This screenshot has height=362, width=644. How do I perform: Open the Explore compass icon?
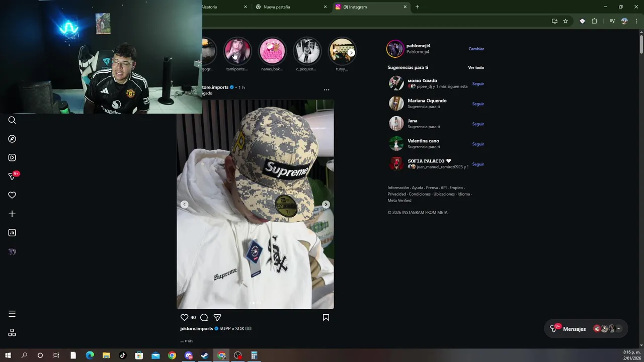point(12,139)
